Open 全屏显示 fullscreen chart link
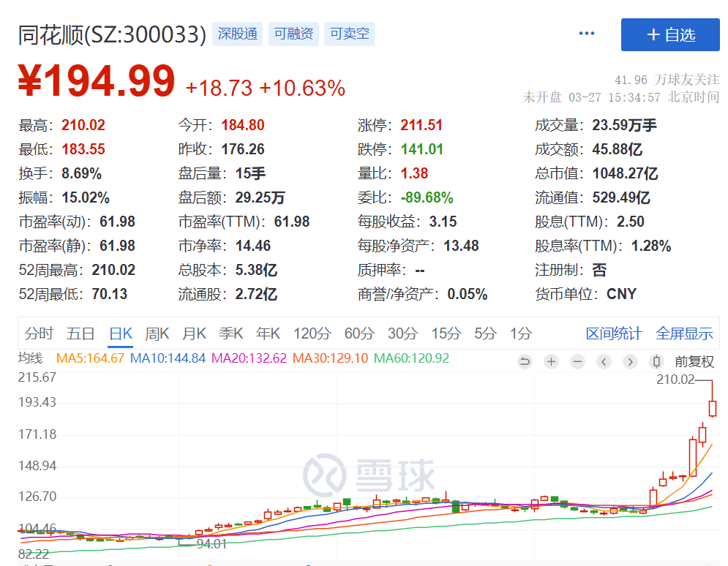The width and height of the screenshot is (728, 566). 684,333
